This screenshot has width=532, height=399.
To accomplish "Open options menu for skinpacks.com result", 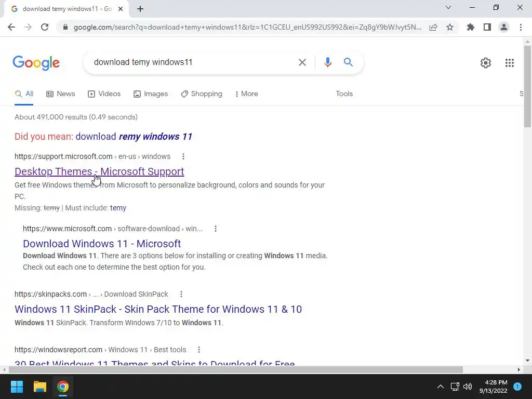I will pyautogui.click(x=181, y=294).
